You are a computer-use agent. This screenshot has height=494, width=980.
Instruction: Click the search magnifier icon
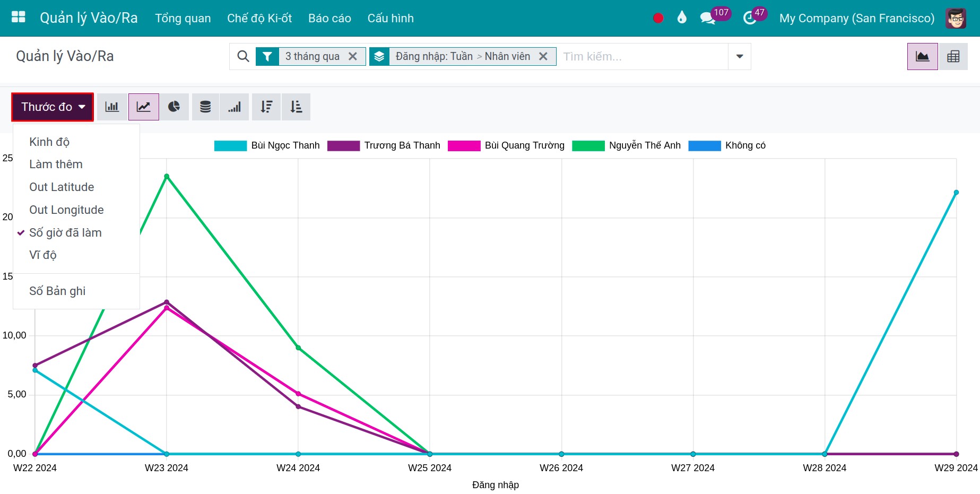[243, 56]
